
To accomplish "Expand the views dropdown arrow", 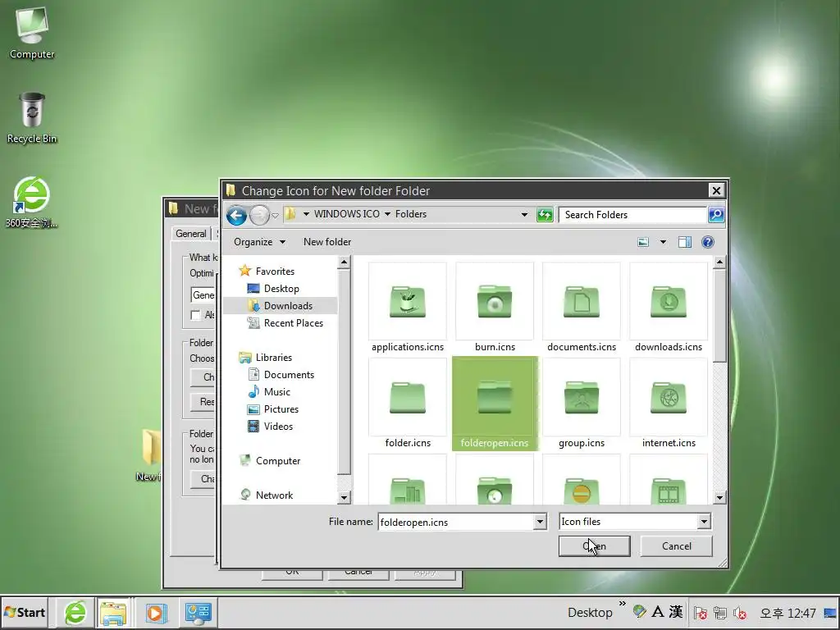I will point(663,242).
